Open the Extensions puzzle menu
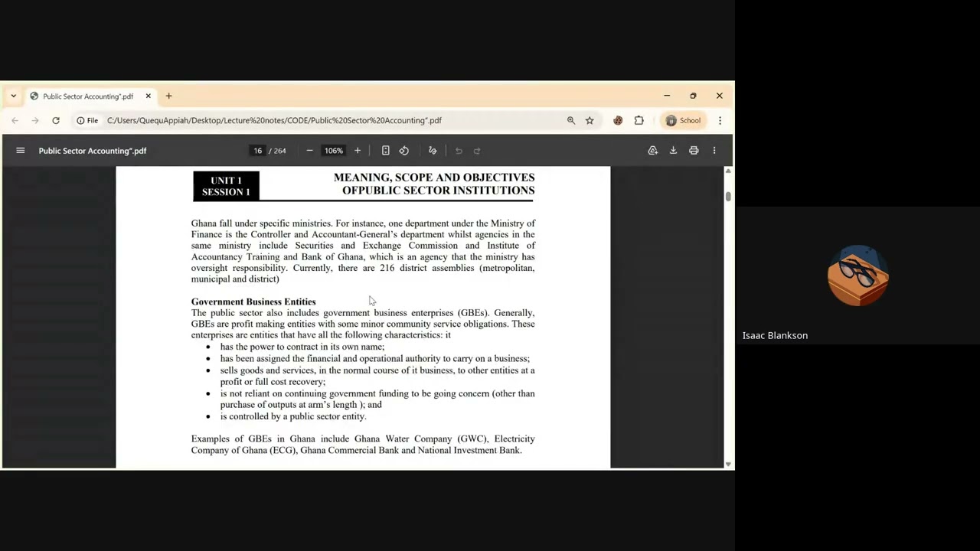The width and height of the screenshot is (980, 551). coord(639,120)
